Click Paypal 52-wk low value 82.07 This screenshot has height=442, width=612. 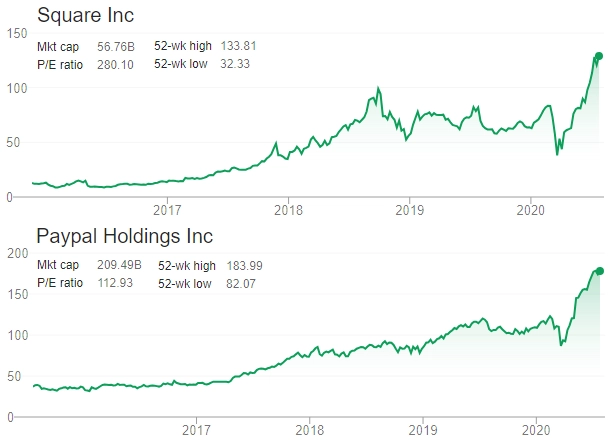pyautogui.click(x=241, y=283)
